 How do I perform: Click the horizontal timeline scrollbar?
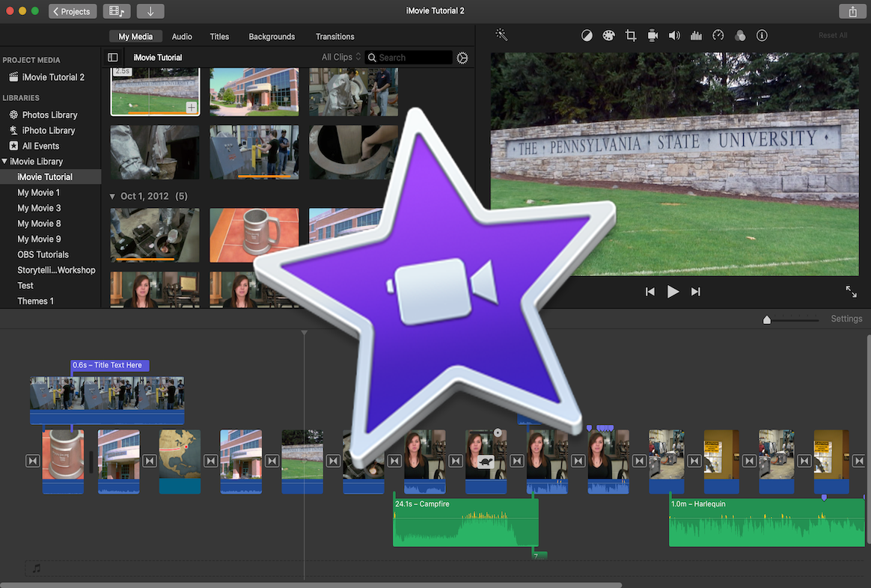pos(311,585)
